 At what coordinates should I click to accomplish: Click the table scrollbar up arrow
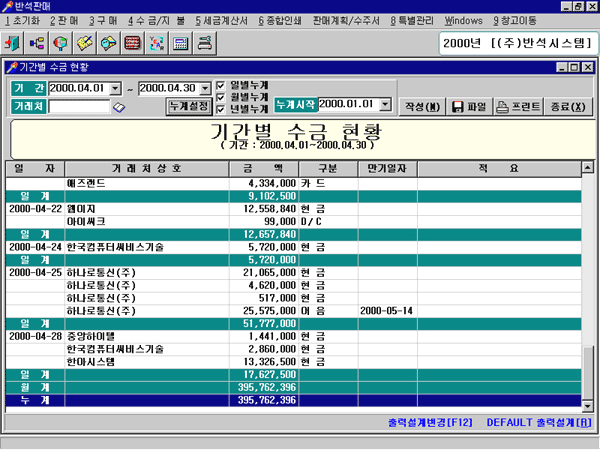[x=587, y=167]
